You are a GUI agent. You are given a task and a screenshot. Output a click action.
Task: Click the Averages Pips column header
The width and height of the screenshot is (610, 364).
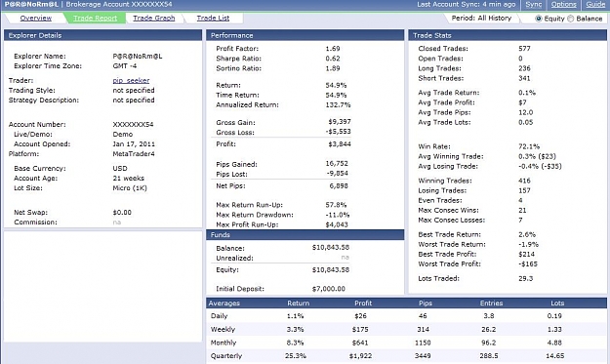[426, 303]
